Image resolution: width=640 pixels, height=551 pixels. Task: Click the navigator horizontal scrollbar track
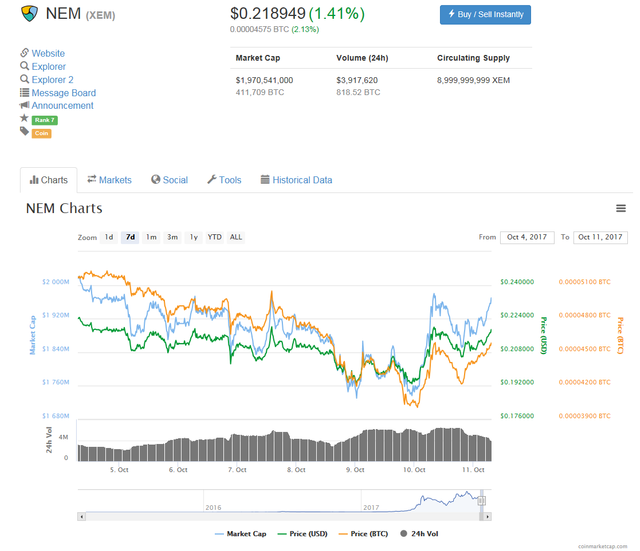282,517
